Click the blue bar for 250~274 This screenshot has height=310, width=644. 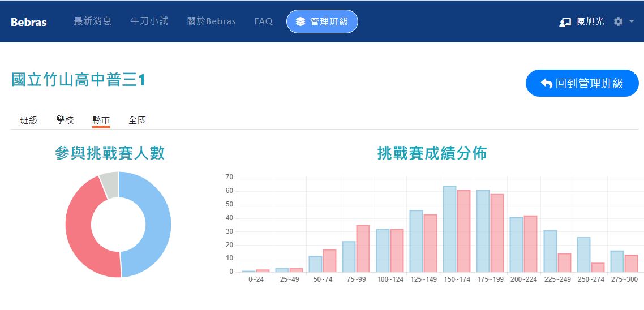point(583,255)
